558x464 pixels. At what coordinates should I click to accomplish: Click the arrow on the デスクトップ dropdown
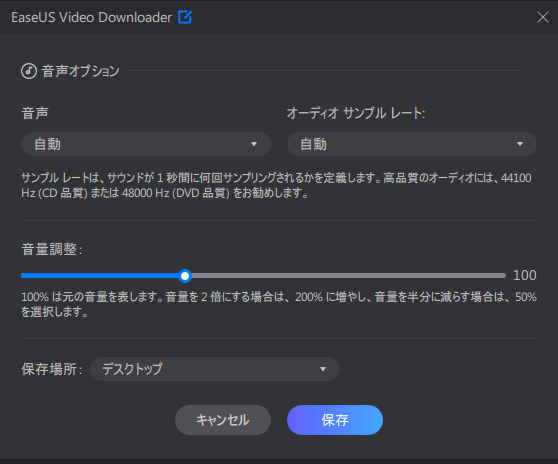click(x=323, y=369)
